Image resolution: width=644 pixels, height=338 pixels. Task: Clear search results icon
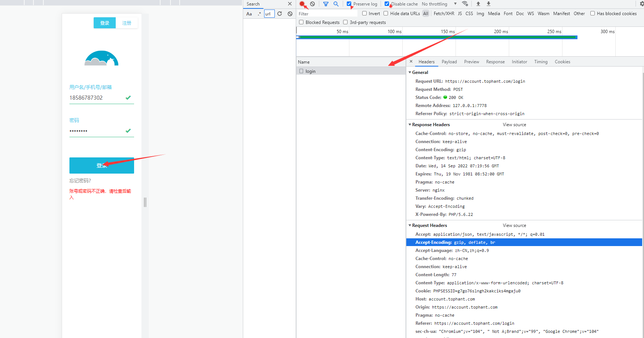point(290,14)
